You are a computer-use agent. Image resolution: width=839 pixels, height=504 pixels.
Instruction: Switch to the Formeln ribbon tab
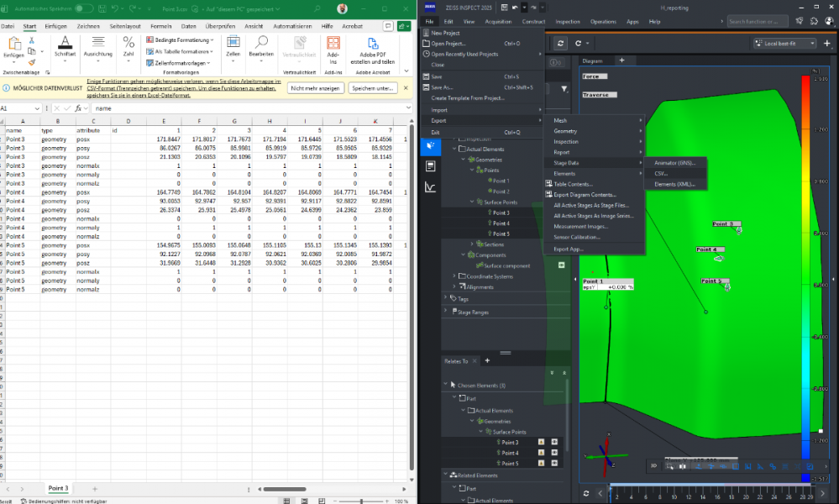coord(160,26)
